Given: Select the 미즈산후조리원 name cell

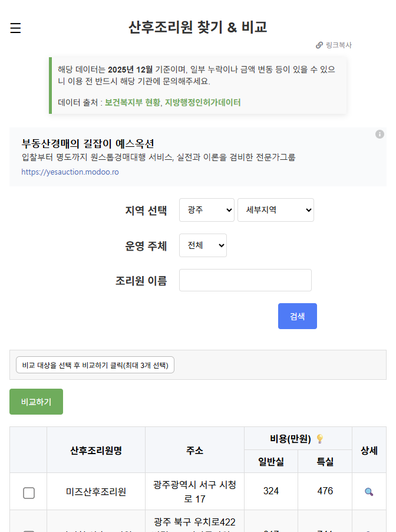Looking at the screenshot, I should click(x=96, y=492).
